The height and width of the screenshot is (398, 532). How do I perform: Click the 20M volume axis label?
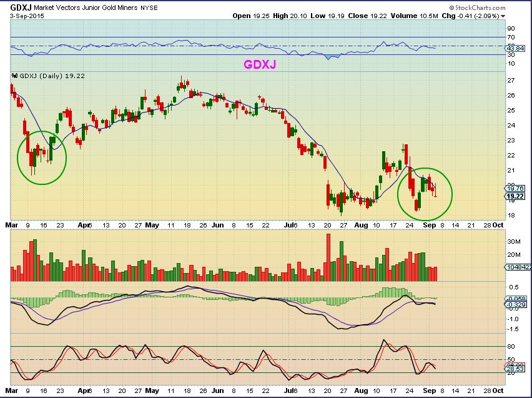pos(514,255)
